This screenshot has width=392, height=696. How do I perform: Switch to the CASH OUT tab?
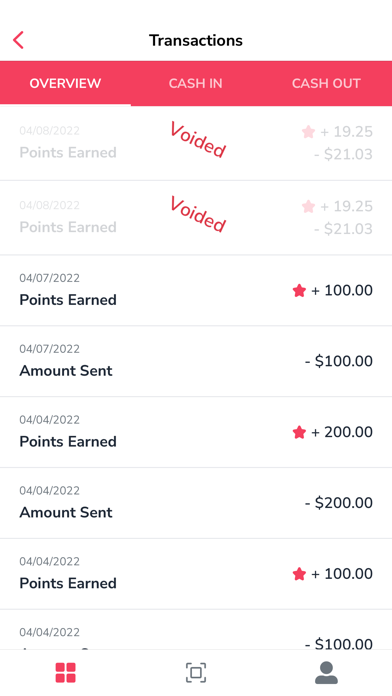point(326,83)
